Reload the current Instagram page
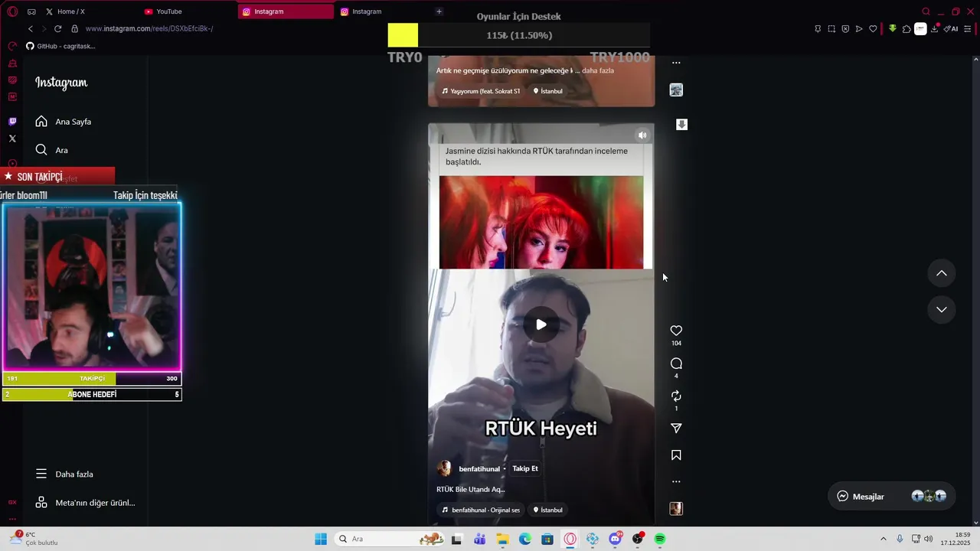980x551 pixels. point(57,28)
